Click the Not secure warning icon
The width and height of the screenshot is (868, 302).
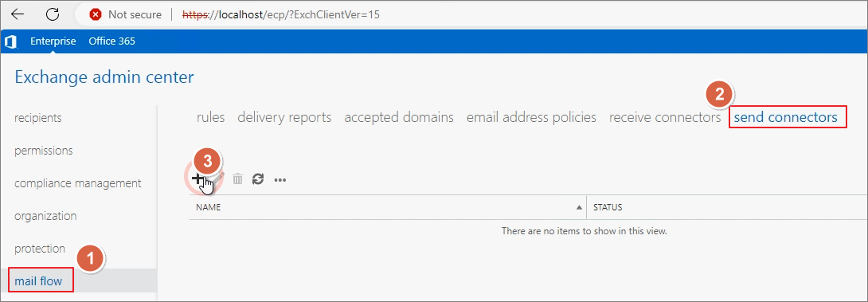pyautogui.click(x=96, y=15)
